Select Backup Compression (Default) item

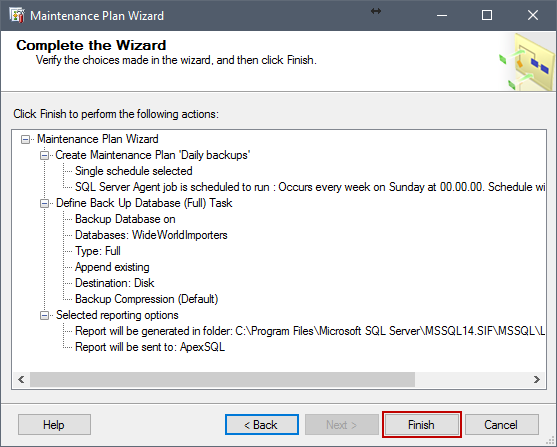coord(146,299)
